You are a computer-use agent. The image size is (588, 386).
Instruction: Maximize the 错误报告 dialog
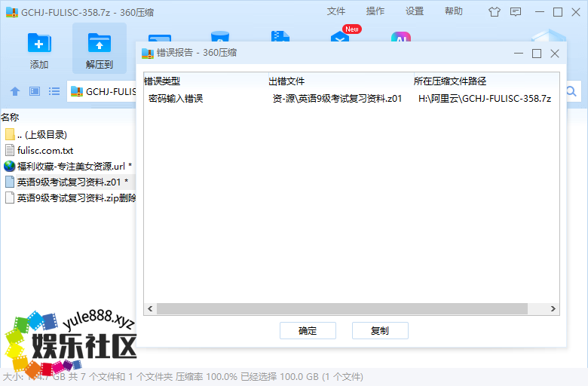pos(537,54)
